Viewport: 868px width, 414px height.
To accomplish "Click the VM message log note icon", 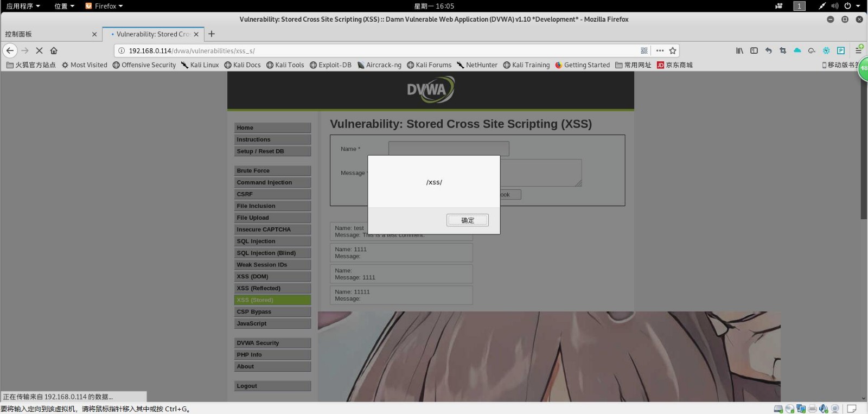I will 852,409.
